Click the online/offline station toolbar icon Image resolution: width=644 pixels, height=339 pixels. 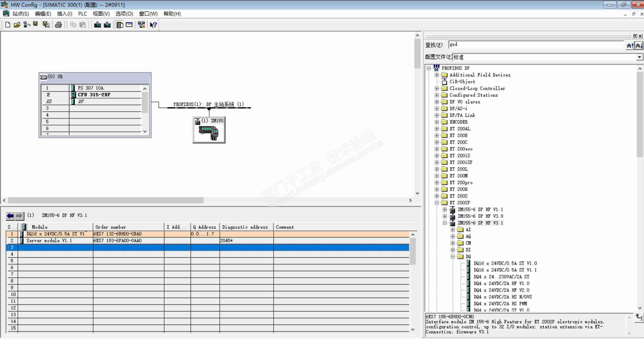[x=27, y=25]
